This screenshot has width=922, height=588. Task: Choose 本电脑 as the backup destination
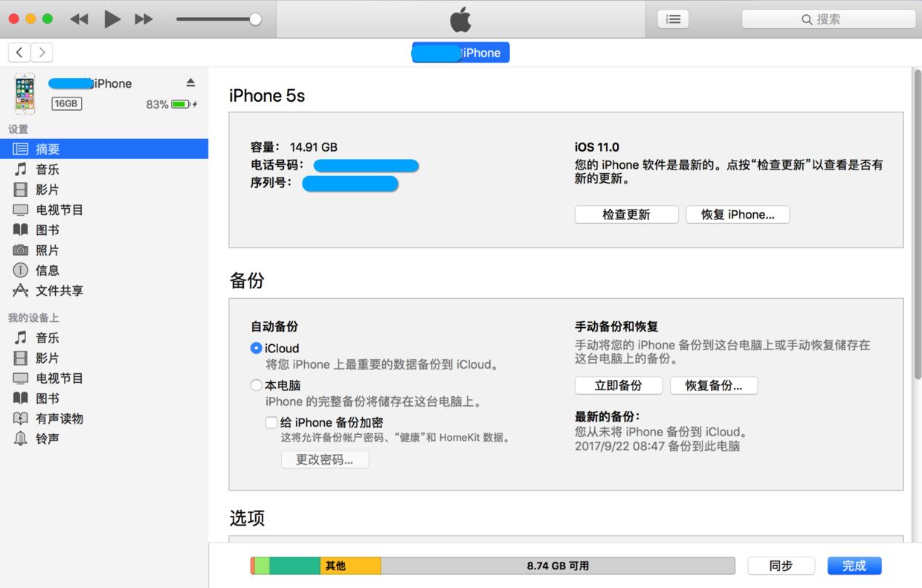coord(256,385)
